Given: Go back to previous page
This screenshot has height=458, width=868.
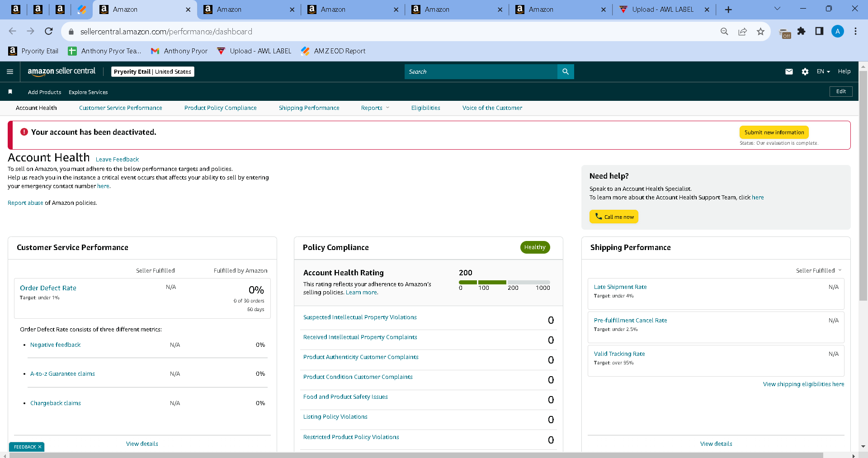Looking at the screenshot, I should [13, 31].
